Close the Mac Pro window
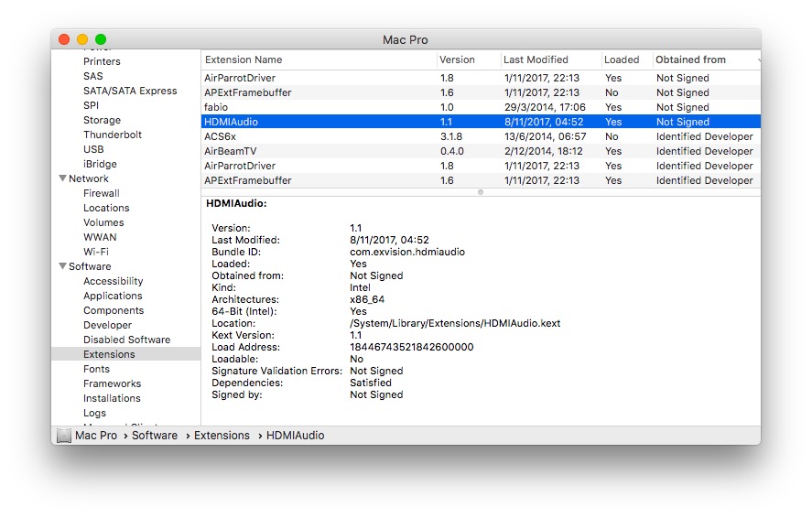This screenshot has width=812, height=518. (x=64, y=39)
